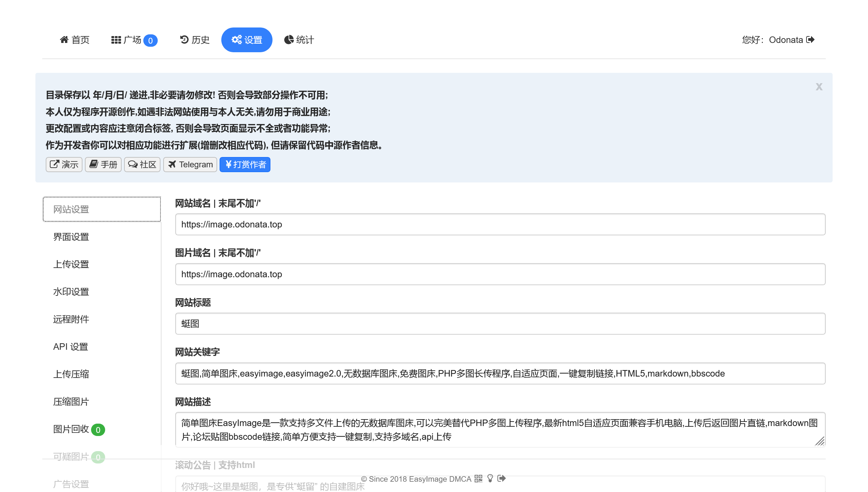Click the Odonata username text
868x492 pixels.
786,40
